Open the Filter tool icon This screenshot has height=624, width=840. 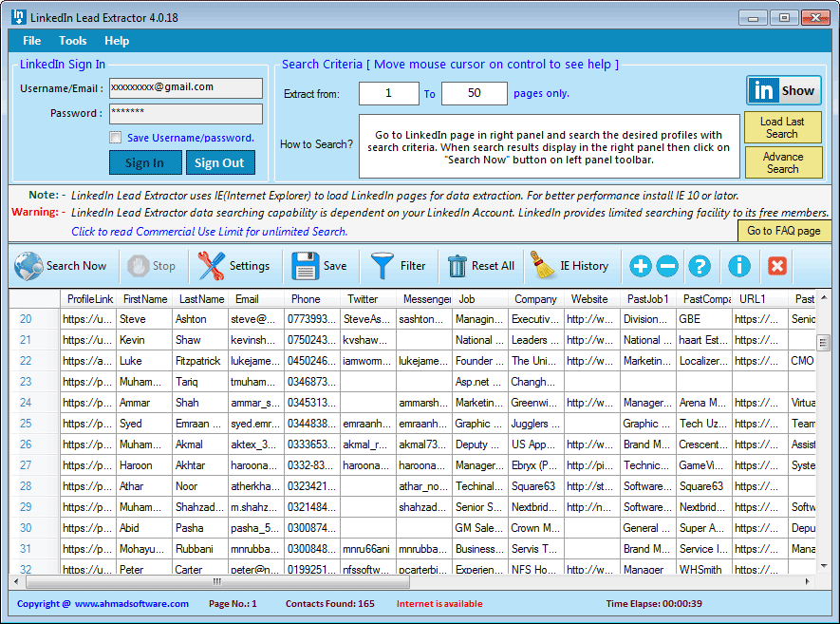[x=397, y=266]
